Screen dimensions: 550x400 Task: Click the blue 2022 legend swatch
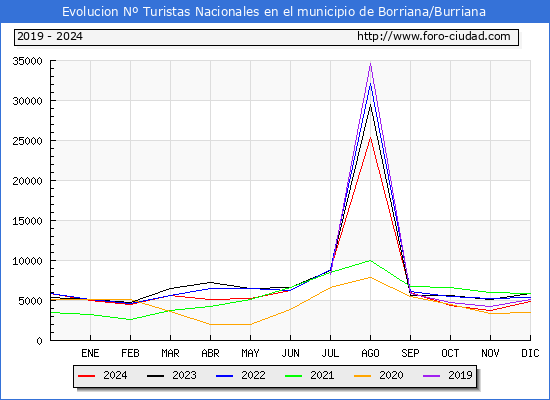coord(224,376)
